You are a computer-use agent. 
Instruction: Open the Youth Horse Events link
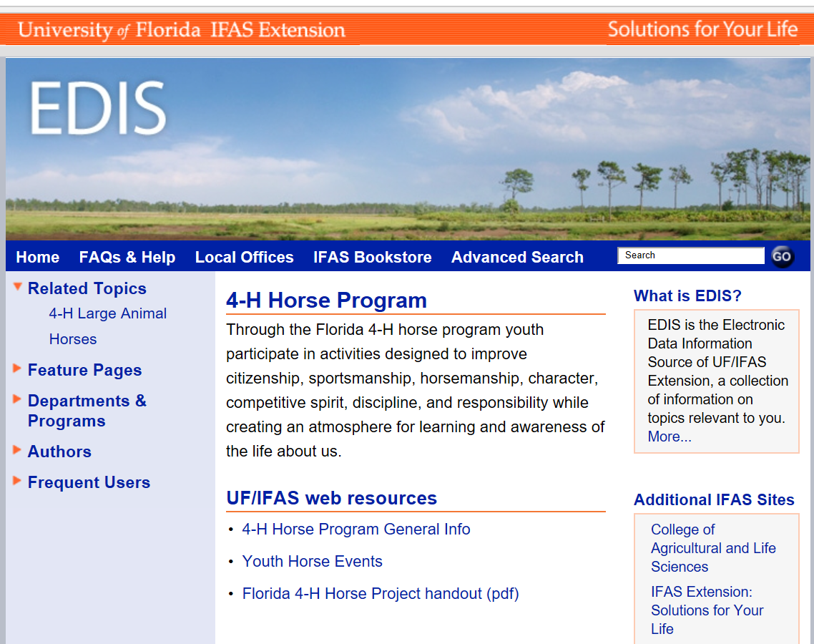[x=312, y=561]
